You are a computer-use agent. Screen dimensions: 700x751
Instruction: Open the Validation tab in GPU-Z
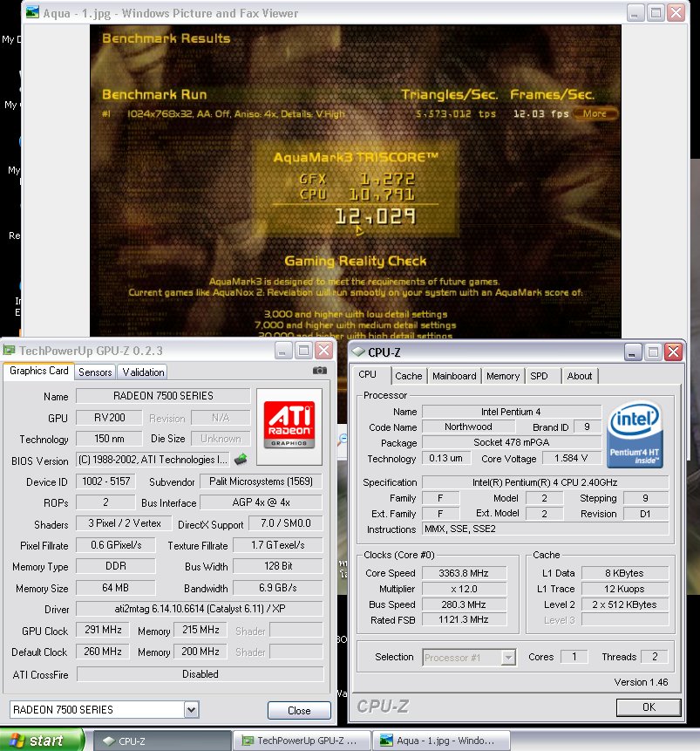[x=143, y=372]
